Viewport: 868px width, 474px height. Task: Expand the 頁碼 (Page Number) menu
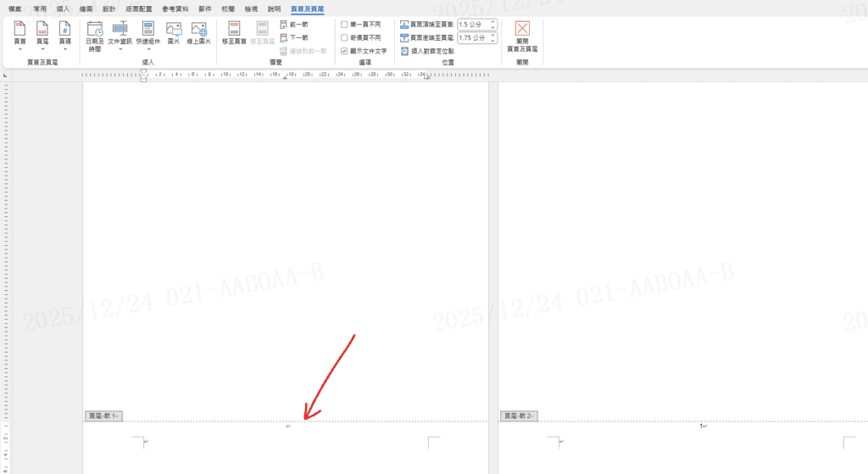65,35
